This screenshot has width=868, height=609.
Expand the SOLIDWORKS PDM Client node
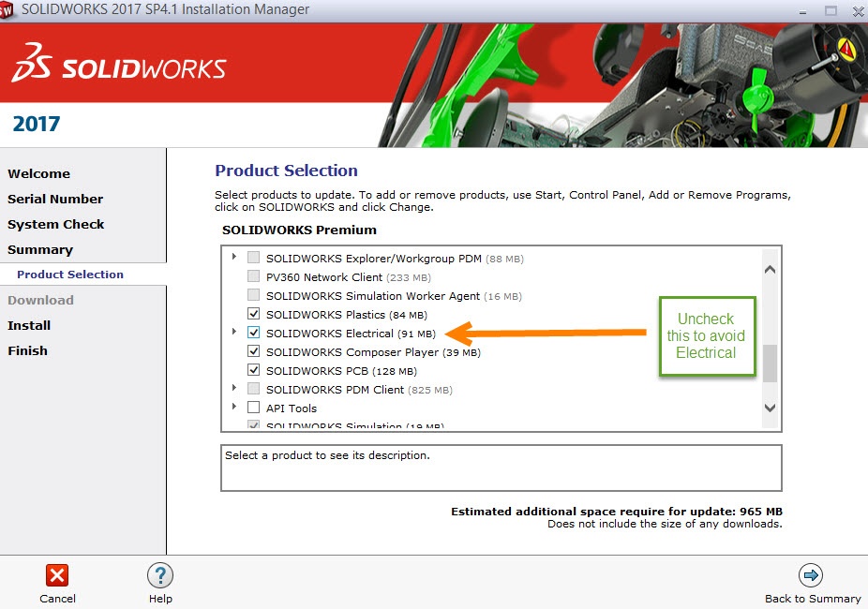coord(234,389)
